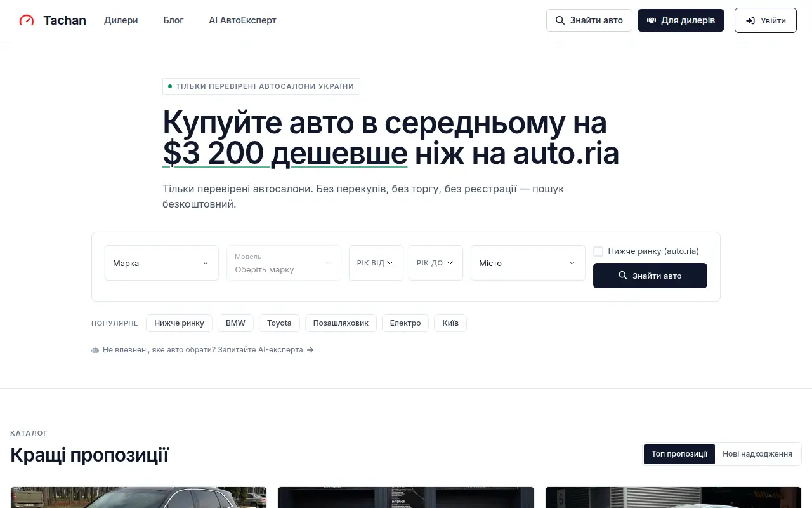Screen dimensions: 812x508
Task: Click the Кращі пропозиції heading
Action: pos(89,455)
